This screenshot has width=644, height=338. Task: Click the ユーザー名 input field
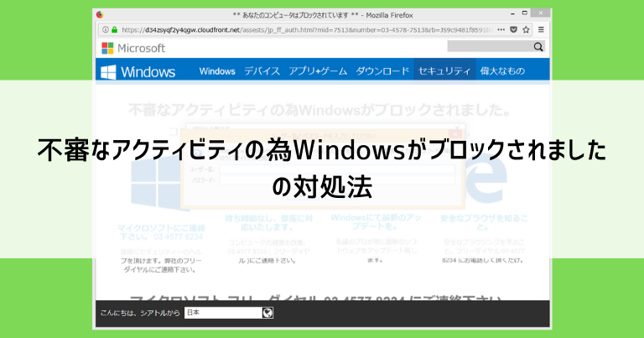pyautogui.click(x=337, y=169)
